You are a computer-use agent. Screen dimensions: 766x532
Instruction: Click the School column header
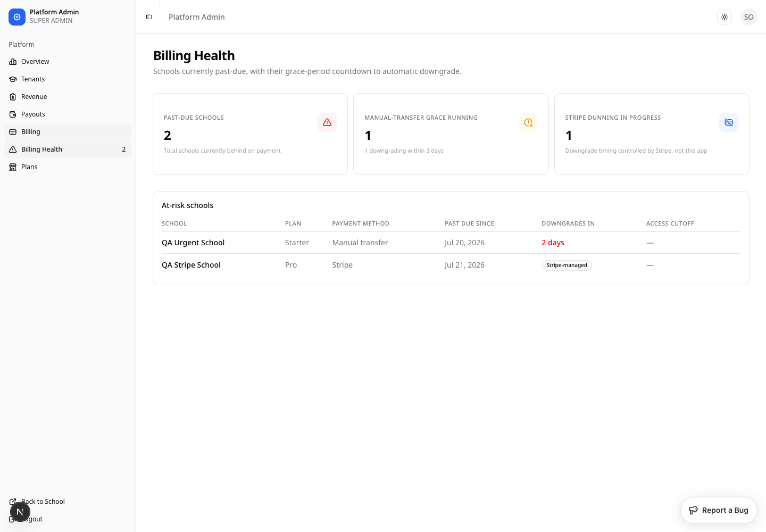(x=174, y=223)
